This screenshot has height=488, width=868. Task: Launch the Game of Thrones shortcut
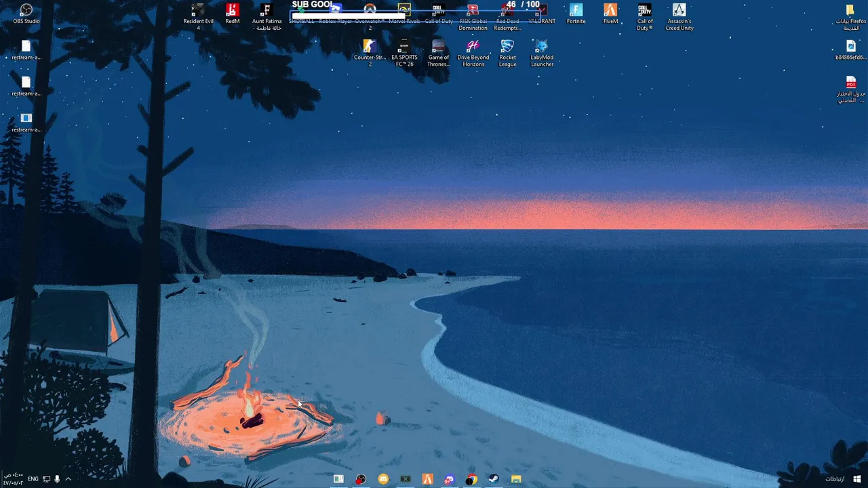click(x=439, y=53)
